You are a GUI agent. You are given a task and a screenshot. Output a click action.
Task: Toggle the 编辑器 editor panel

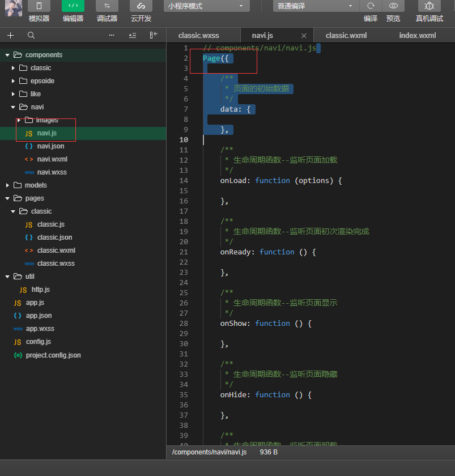(x=73, y=6)
